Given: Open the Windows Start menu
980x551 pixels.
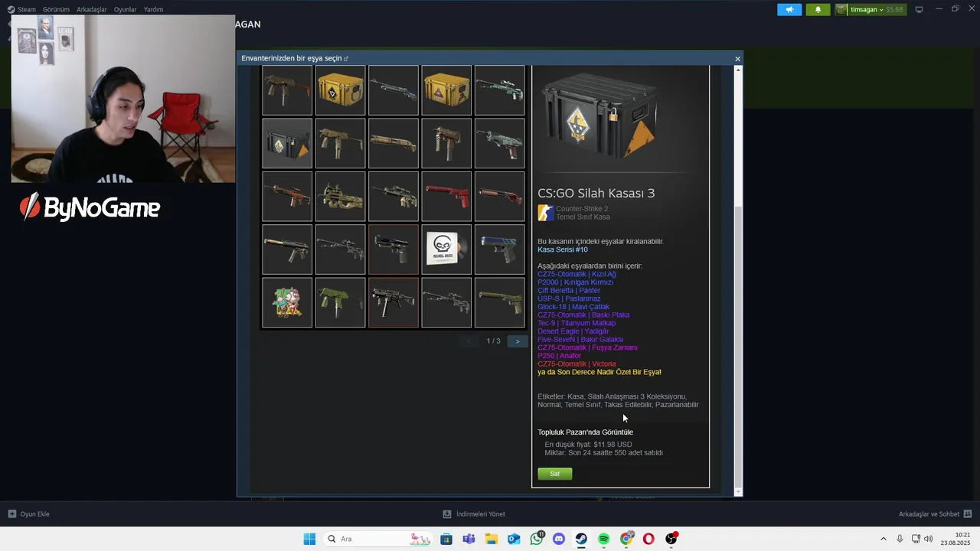Looking at the screenshot, I should coord(309,539).
